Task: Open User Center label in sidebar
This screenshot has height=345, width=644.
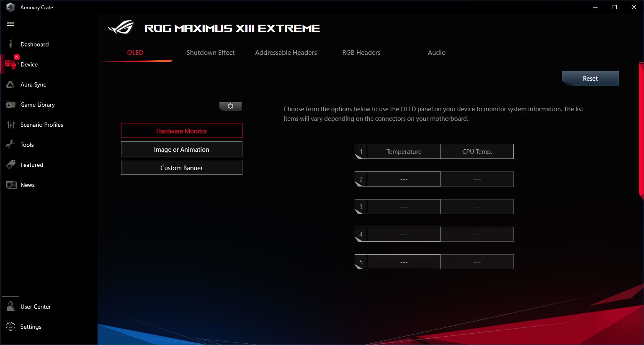Action: pos(36,307)
